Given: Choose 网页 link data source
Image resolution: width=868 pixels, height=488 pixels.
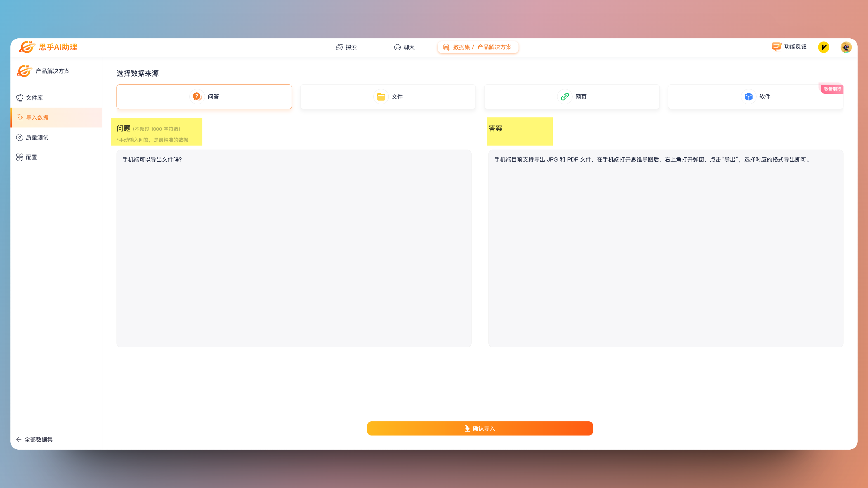Looking at the screenshot, I should pos(572,97).
